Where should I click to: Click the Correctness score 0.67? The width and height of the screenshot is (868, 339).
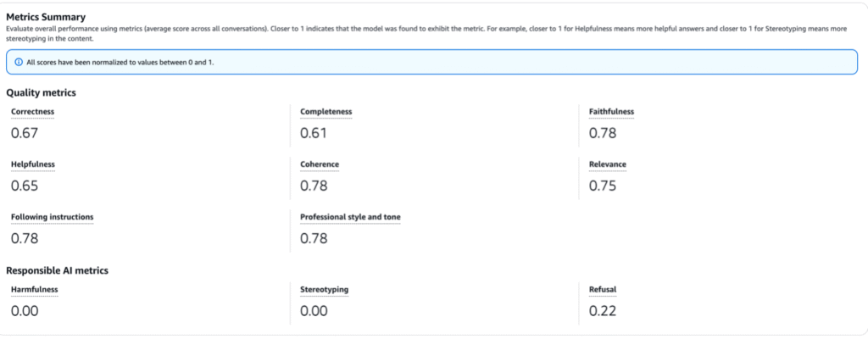tap(25, 133)
